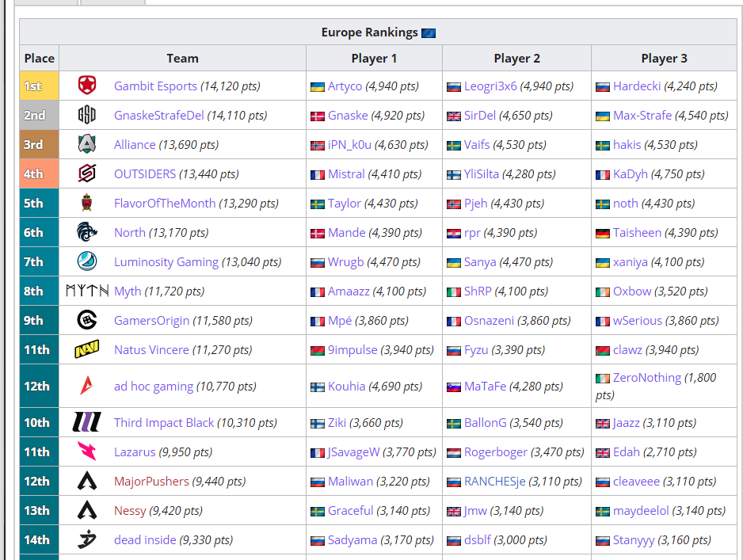Open the Gambit Esports team page
The height and width of the screenshot is (560, 743).
click(155, 86)
